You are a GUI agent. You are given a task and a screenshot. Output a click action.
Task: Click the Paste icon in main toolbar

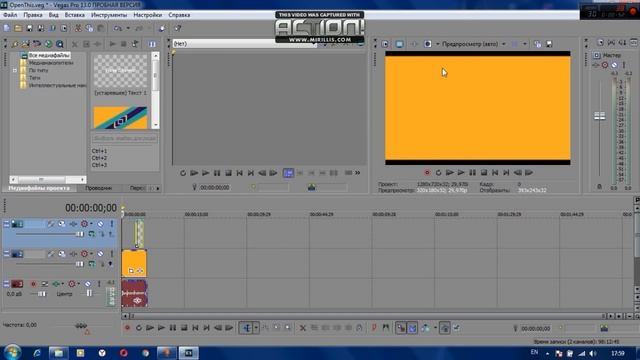[x=100, y=28]
